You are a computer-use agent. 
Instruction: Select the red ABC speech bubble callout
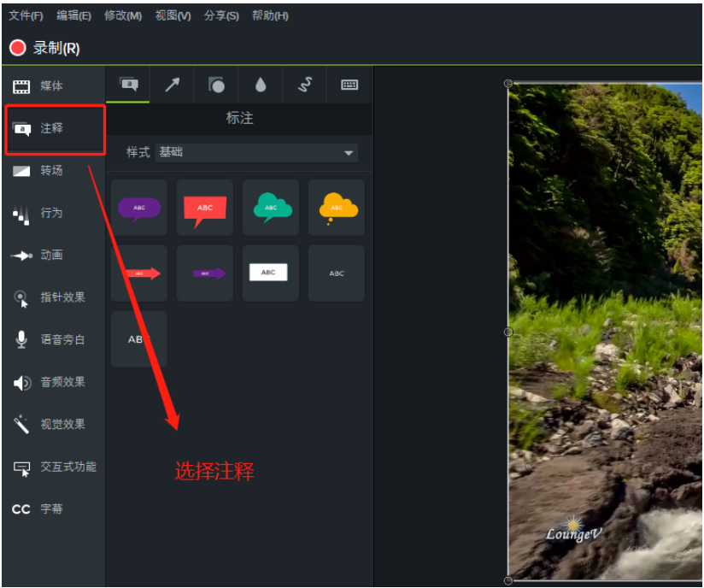[204, 207]
